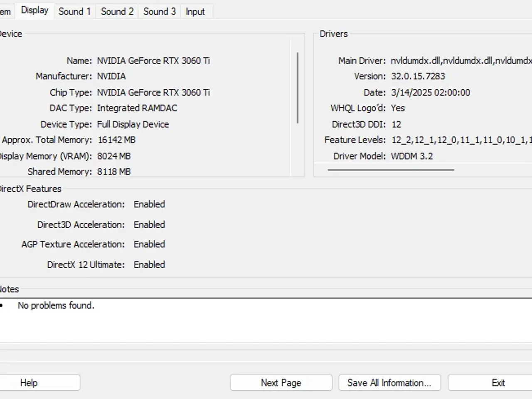This screenshot has width=532, height=399.
Task: Open the Sound 1 tab
Action: click(x=74, y=12)
